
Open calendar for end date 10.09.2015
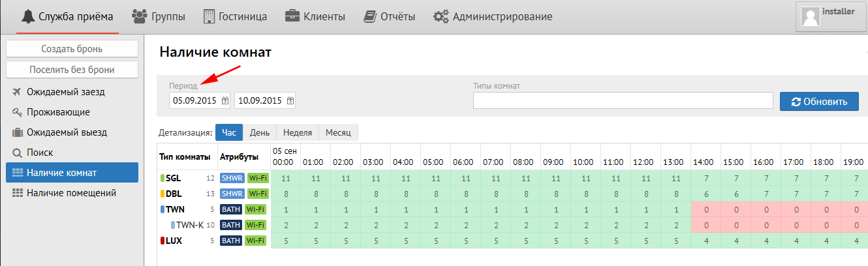[x=290, y=100]
